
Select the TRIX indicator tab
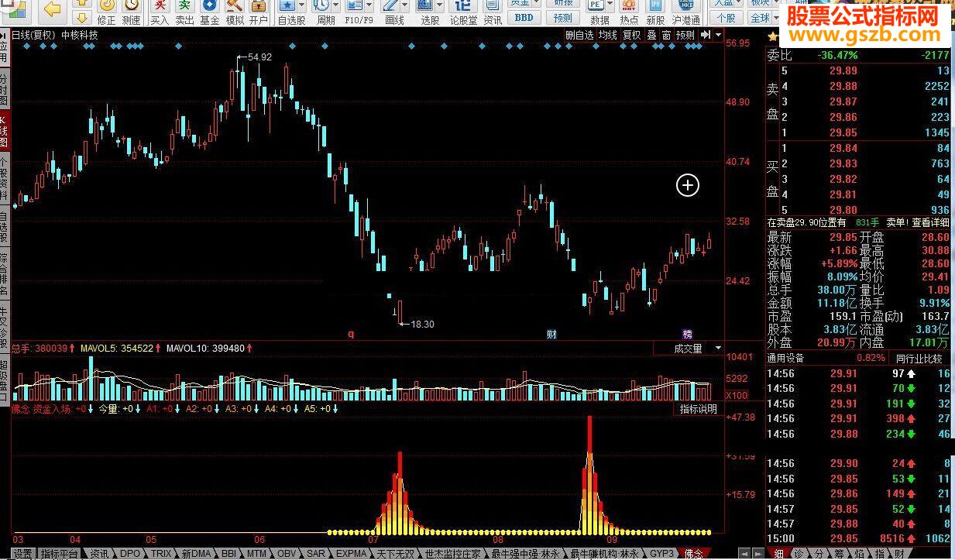tap(161, 554)
